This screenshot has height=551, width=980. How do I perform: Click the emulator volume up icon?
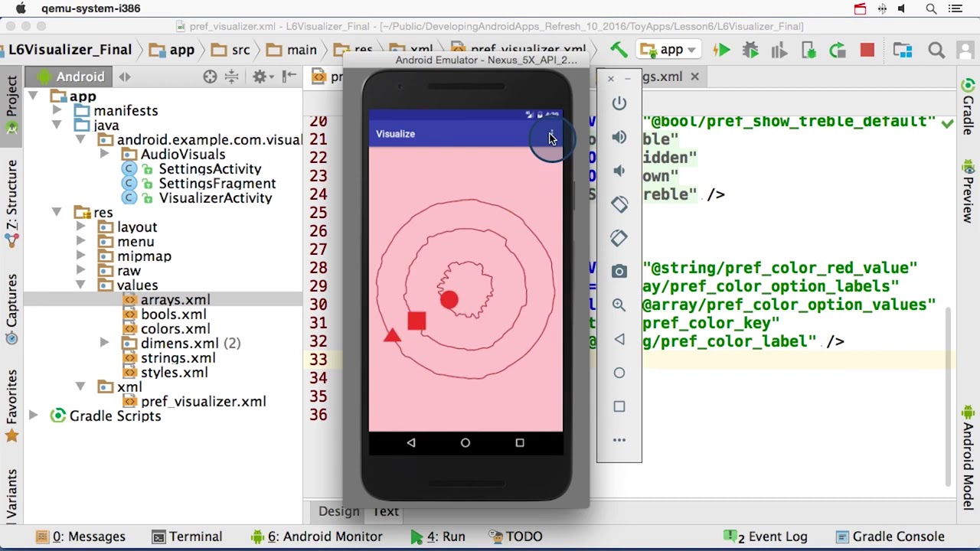(619, 137)
